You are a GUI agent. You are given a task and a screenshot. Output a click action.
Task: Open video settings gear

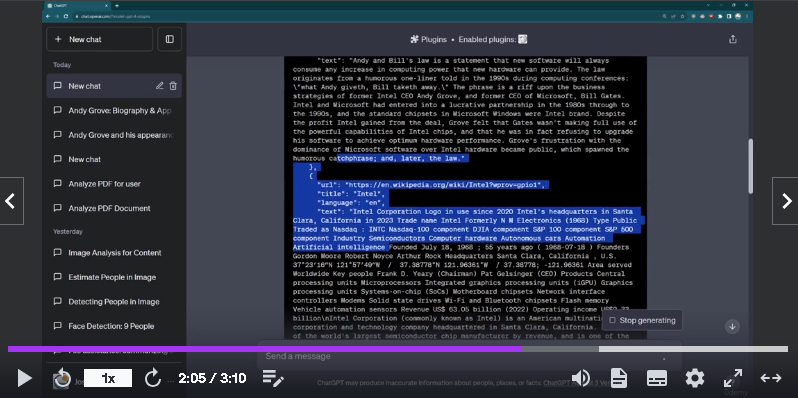695,378
